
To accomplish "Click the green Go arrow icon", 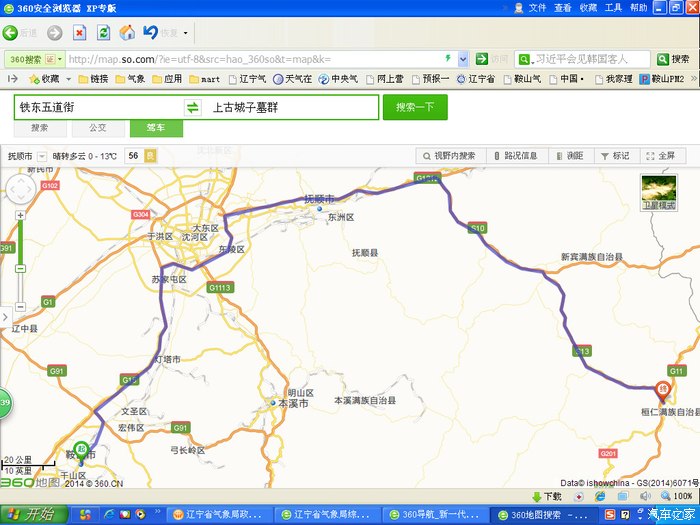I will [x=481, y=58].
